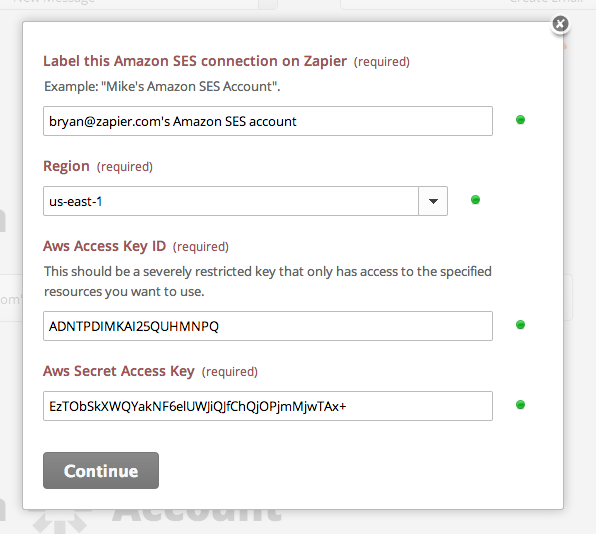Click green status dot beside Region
The width and height of the screenshot is (596, 534).
click(x=475, y=200)
